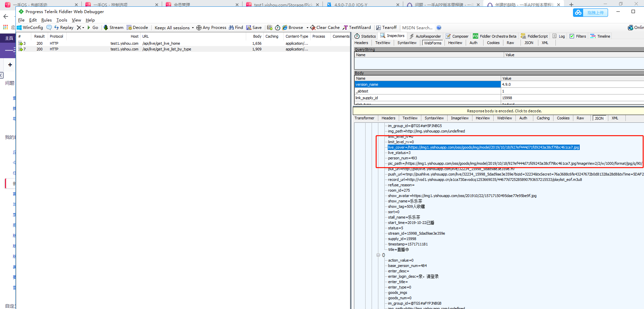The image size is (644, 309).
Task: Open the Help menu
Action: tap(90, 20)
